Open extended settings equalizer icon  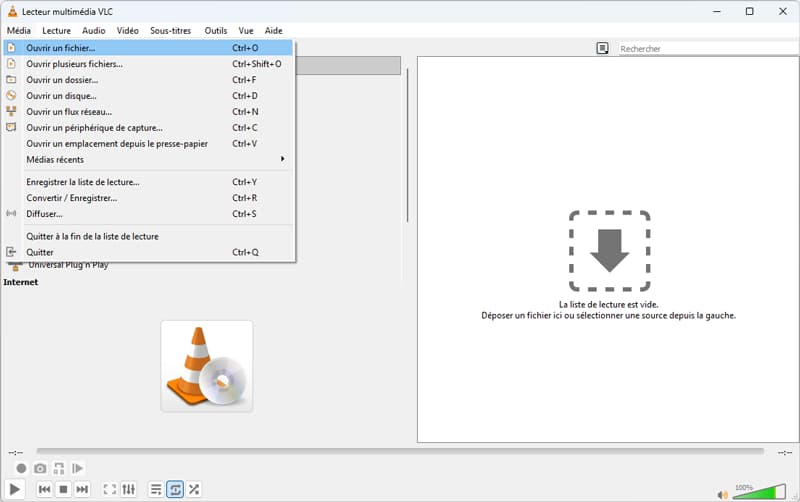pyautogui.click(x=129, y=489)
